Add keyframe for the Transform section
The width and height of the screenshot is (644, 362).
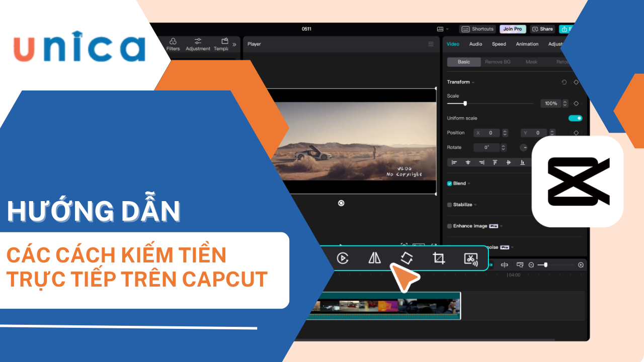[576, 82]
